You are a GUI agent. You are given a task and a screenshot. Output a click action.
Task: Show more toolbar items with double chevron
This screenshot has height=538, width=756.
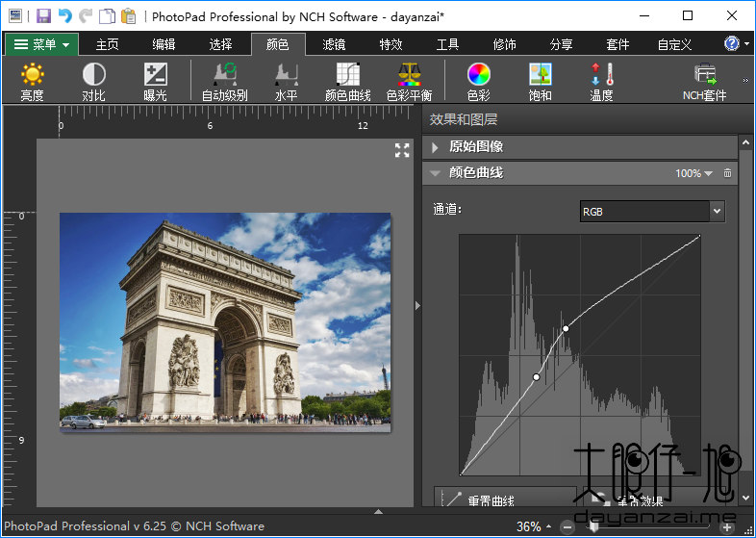click(x=745, y=80)
